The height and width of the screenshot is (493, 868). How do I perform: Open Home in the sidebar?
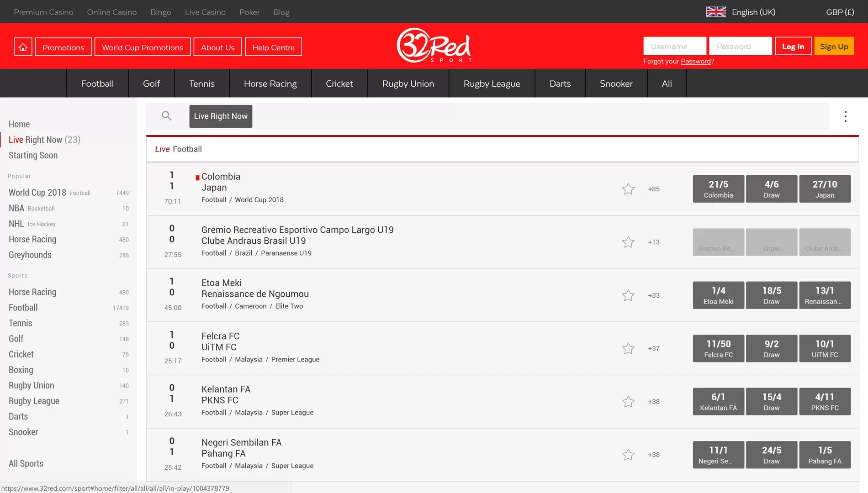click(x=19, y=124)
